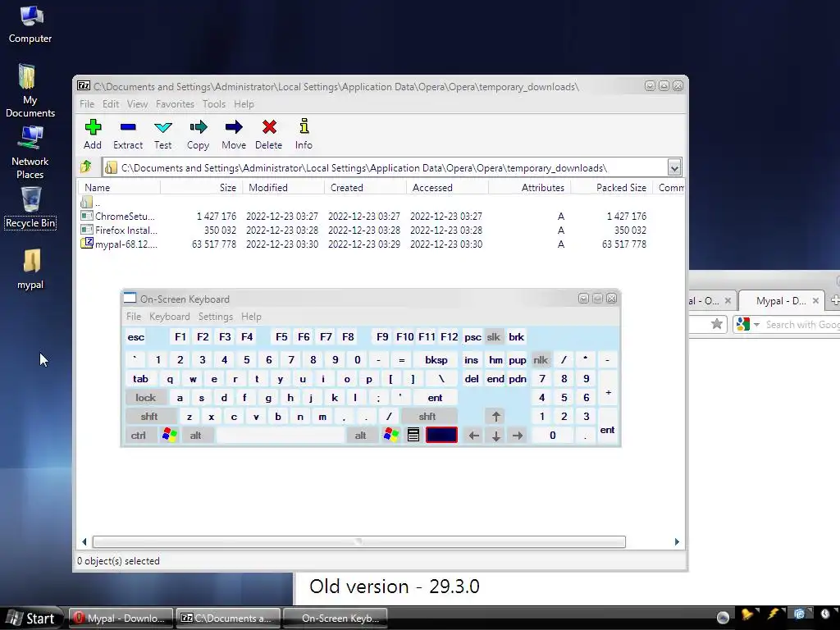Sort by the Name column header
840x630 pixels.
coord(120,188)
